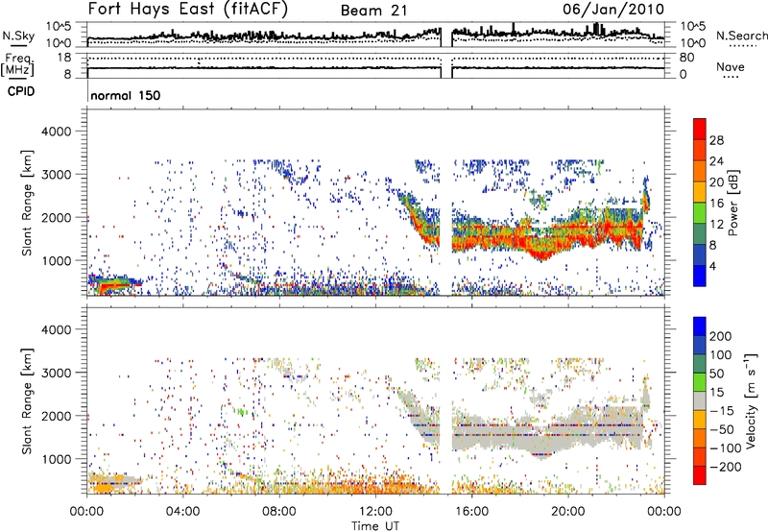Click velocity colorbar tick value 15
The width and height of the screenshot is (768, 532).
click(x=716, y=393)
